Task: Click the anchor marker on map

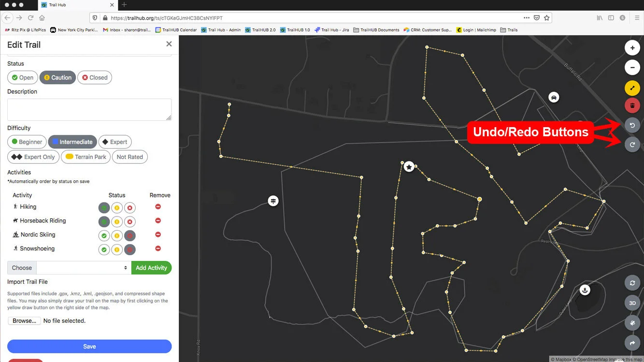Action: pos(585,290)
